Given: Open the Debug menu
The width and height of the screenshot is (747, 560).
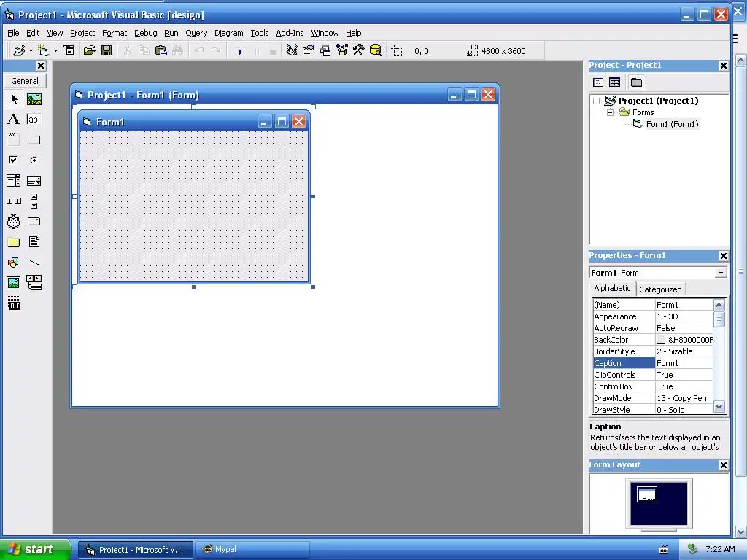Looking at the screenshot, I should coord(146,33).
